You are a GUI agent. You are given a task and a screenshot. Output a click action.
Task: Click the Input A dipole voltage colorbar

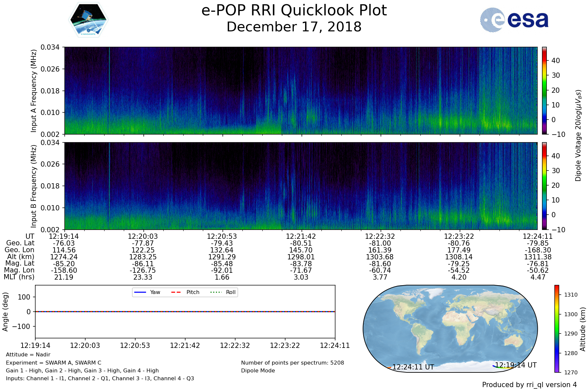point(545,90)
